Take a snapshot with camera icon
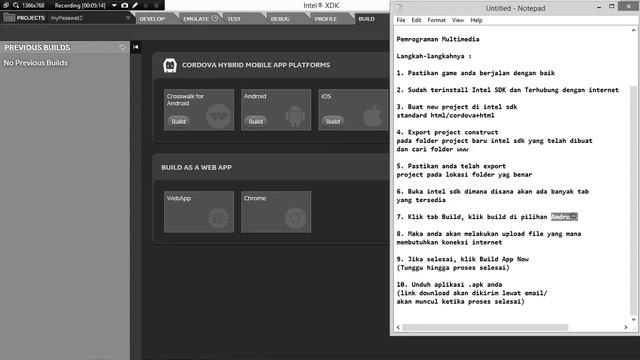This screenshot has width=640, height=360. pyautogui.click(x=125, y=5)
